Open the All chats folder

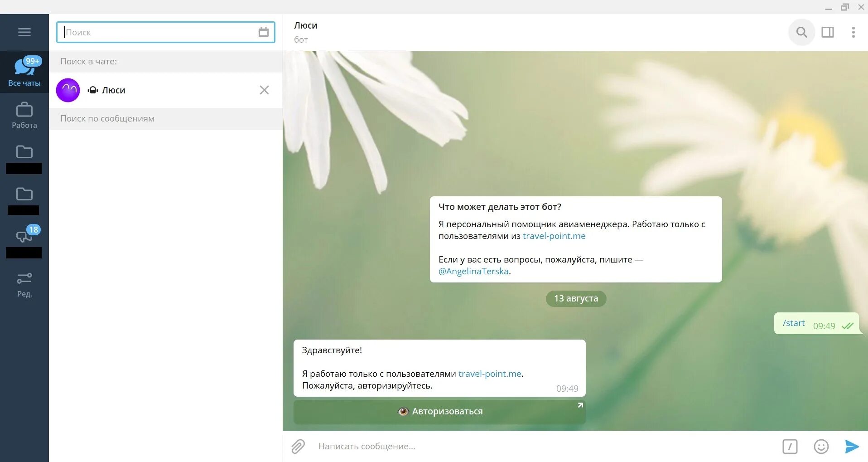tap(24, 72)
